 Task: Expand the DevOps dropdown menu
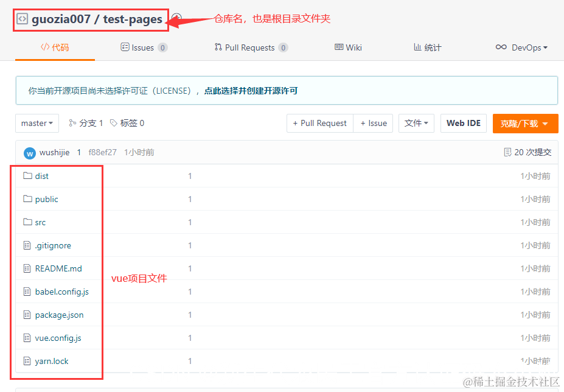[x=521, y=47]
